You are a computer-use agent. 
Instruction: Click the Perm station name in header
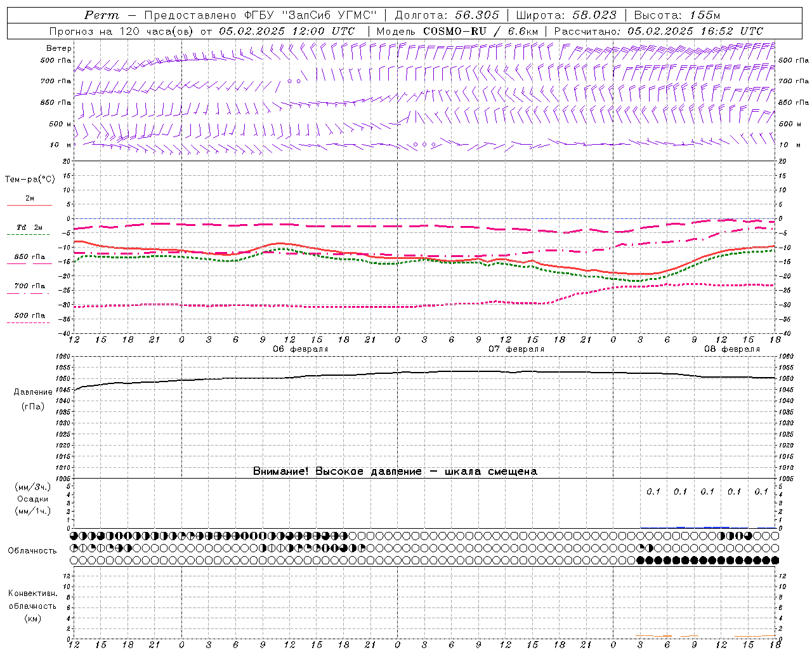[101, 15]
